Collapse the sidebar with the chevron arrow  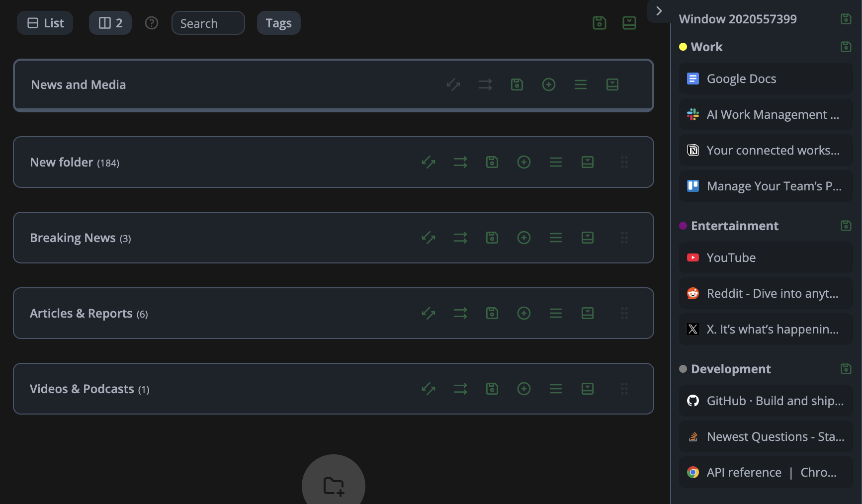click(659, 10)
